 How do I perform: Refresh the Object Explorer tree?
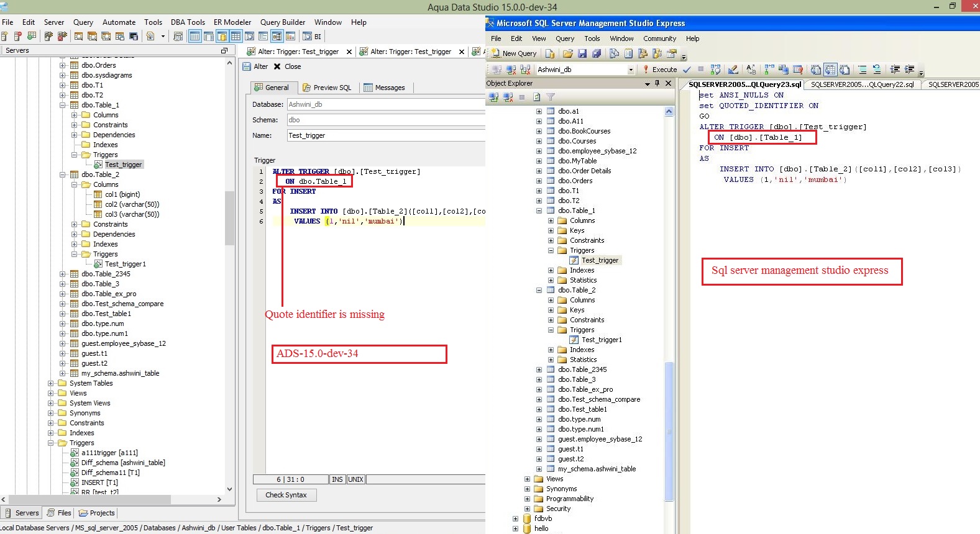(536, 97)
